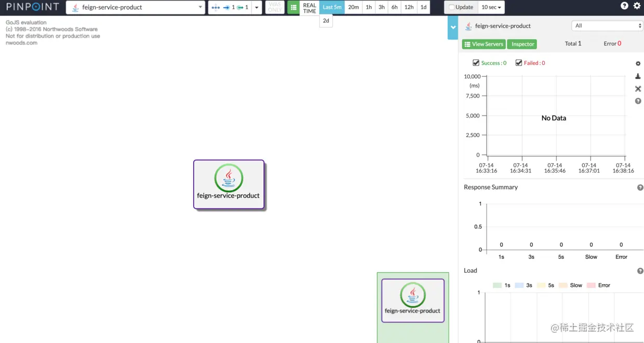
Task: Switch to REAL TIME mode
Action: point(310,8)
